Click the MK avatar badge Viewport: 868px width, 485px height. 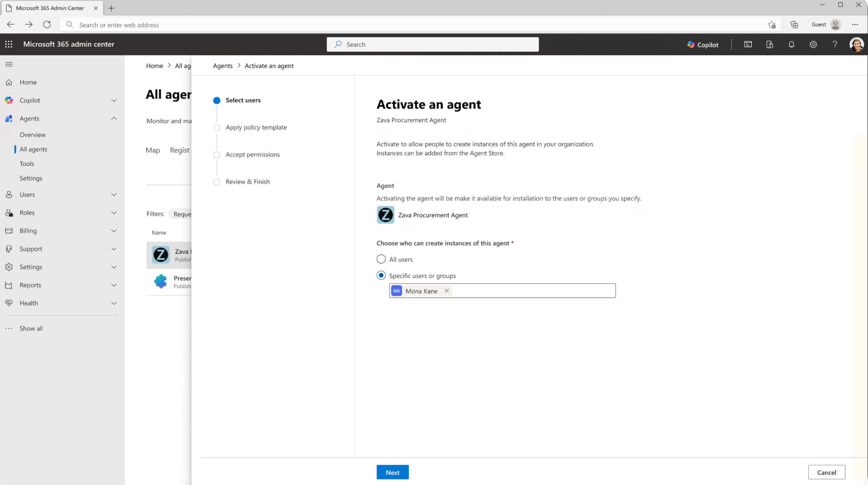(x=397, y=291)
